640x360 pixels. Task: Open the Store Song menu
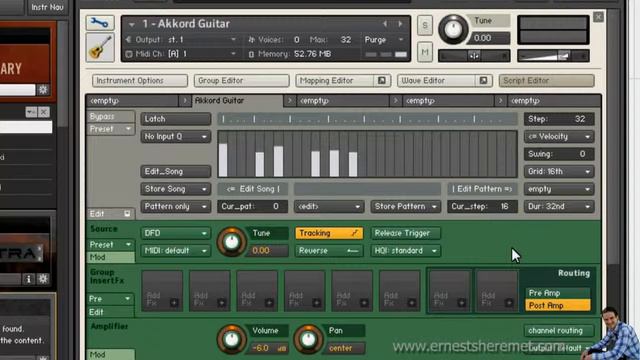[176, 189]
